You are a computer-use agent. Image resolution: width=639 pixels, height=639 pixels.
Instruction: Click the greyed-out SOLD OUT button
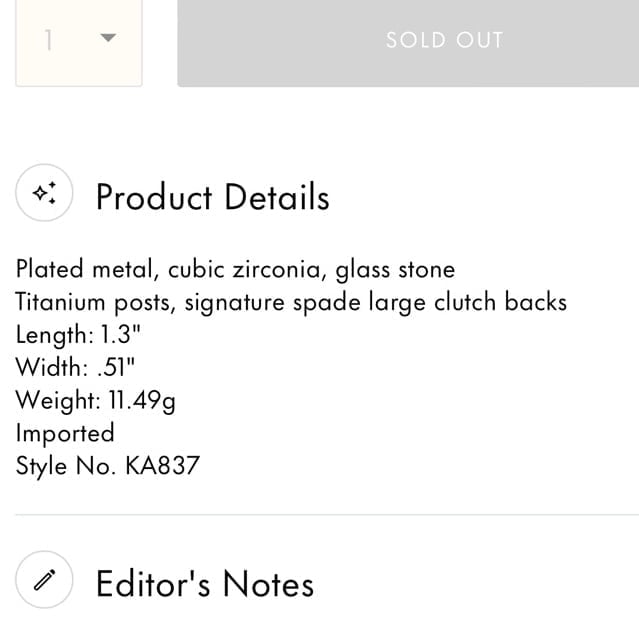(x=408, y=41)
